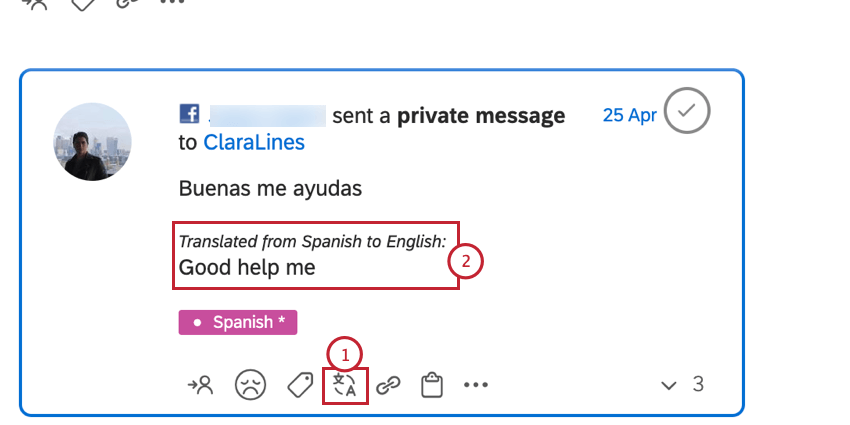Click the Translated from Spanish to English label
The width and height of the screenshot is (850, 425).
click(312, 242)
